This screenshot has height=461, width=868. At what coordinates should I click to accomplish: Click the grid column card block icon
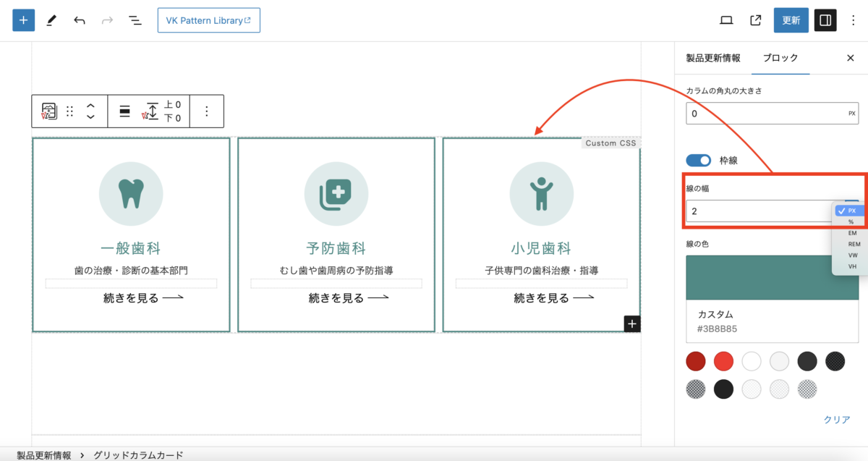(49, 111)
